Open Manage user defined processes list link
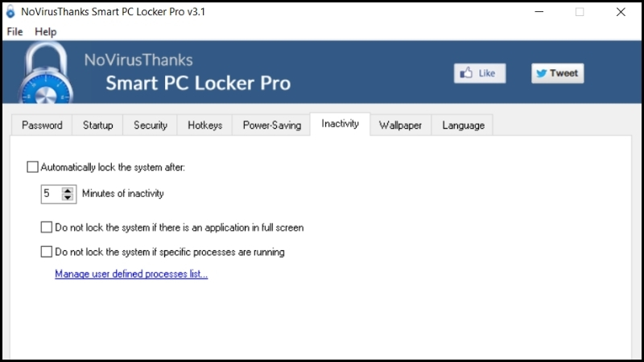Image resolution: width=644 pixels, height=362 pixels. (131, 274)
